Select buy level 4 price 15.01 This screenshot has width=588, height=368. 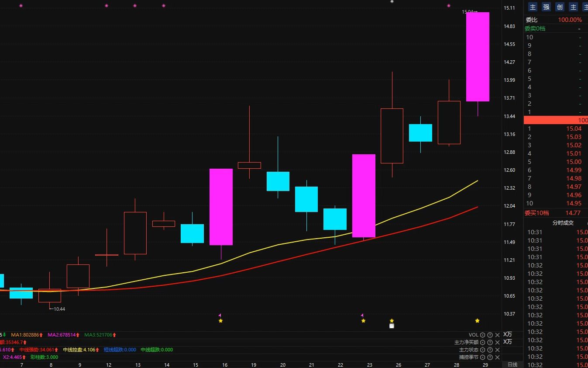click(574, 153)
